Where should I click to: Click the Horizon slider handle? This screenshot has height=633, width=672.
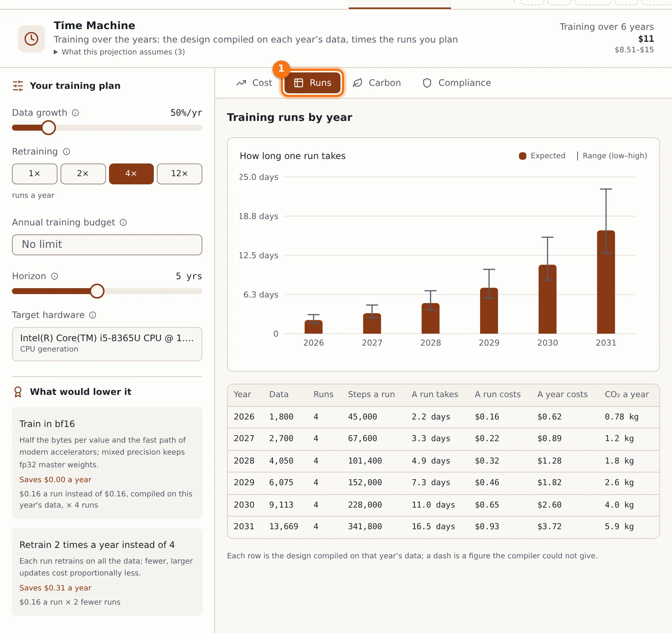[x=97, y=291]
